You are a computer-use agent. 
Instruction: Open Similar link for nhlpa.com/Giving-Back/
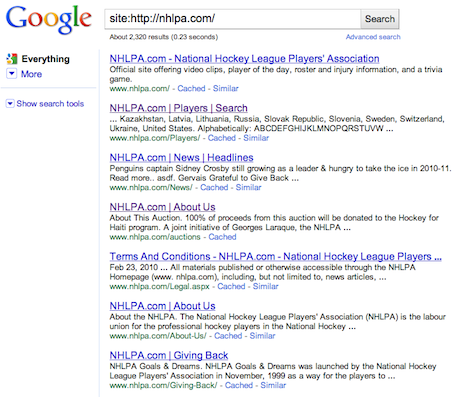[273, 385]
